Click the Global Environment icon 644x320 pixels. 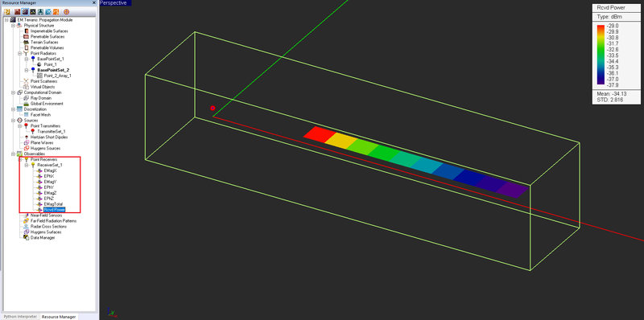(x=27, y=104)
